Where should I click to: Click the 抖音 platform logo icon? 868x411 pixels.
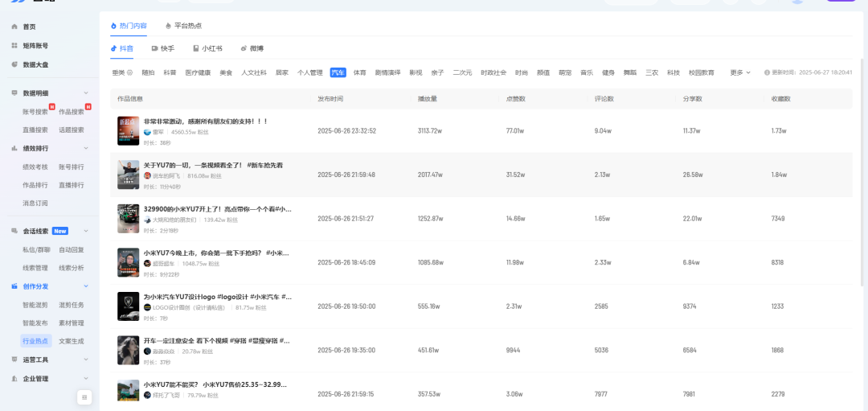pyautogui.click(x=114, y=48)
